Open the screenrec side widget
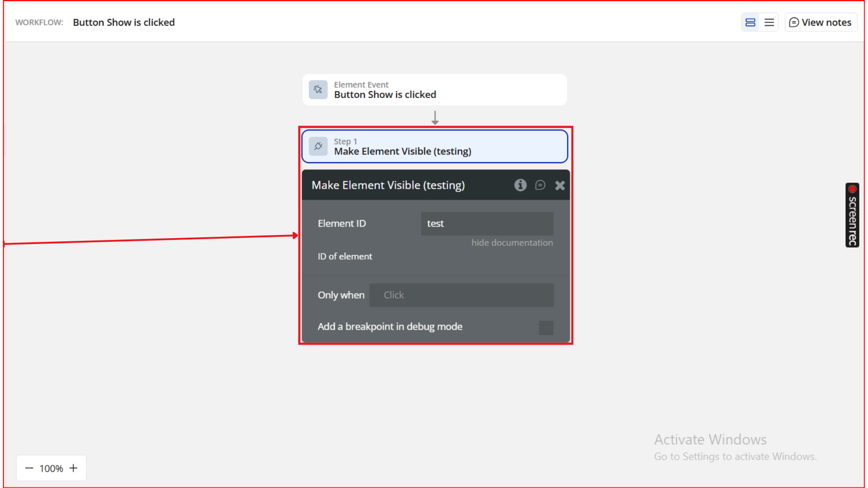The height and width of the screenshot is (488, 868). pyautogui.click(x=852, y=221)
